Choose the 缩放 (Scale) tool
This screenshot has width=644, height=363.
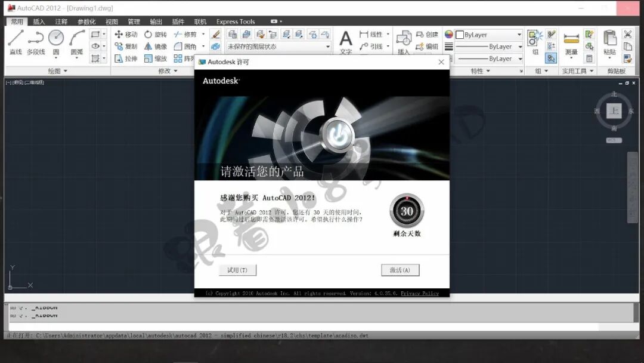coord(156,59)
